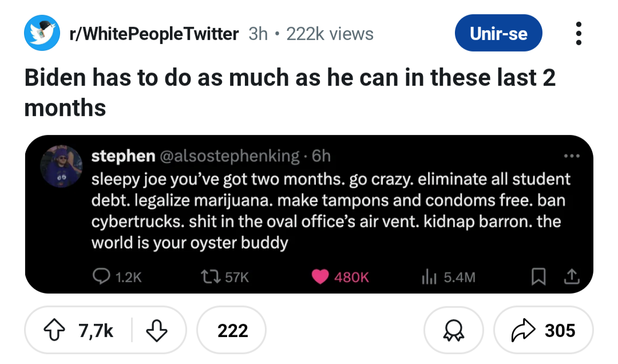Image resolution: width=618 pixels, height=364 pixels.
Task: Open the three-dot post options menu
Action: pos(579,34)
